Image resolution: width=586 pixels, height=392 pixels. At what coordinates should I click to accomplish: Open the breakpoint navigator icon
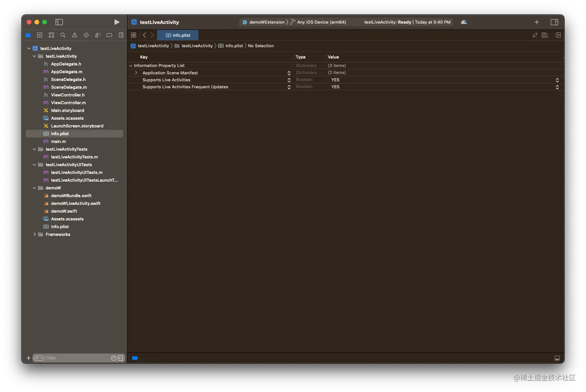tap(109, 35)
